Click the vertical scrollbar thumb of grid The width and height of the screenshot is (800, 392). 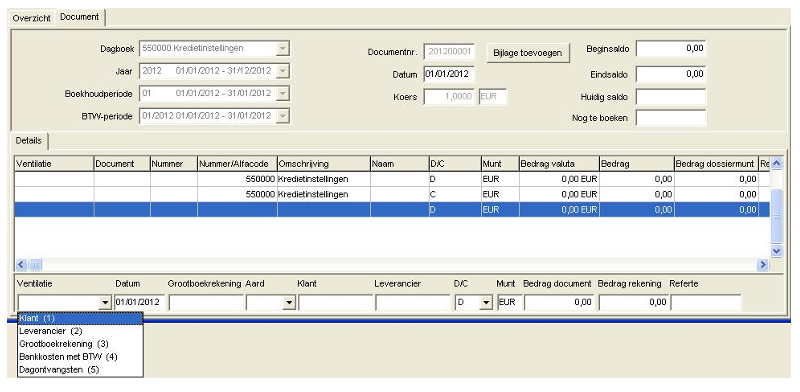pyautogui.click(x=776, y=215)
